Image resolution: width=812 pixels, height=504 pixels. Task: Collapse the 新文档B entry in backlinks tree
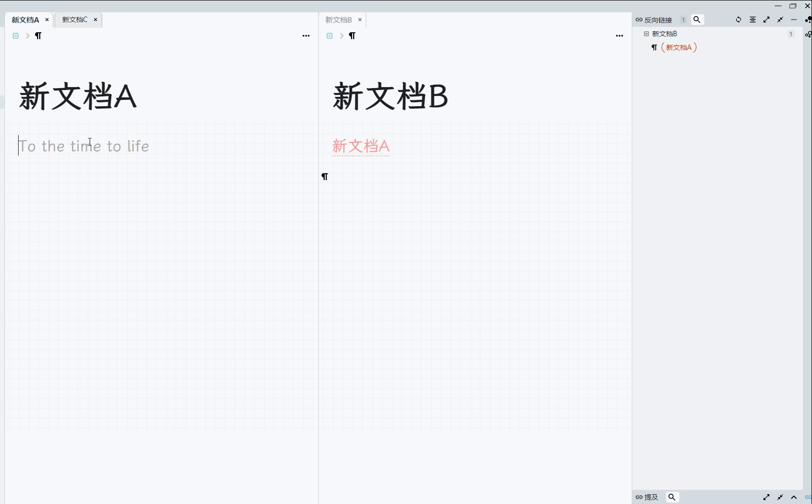646,34
